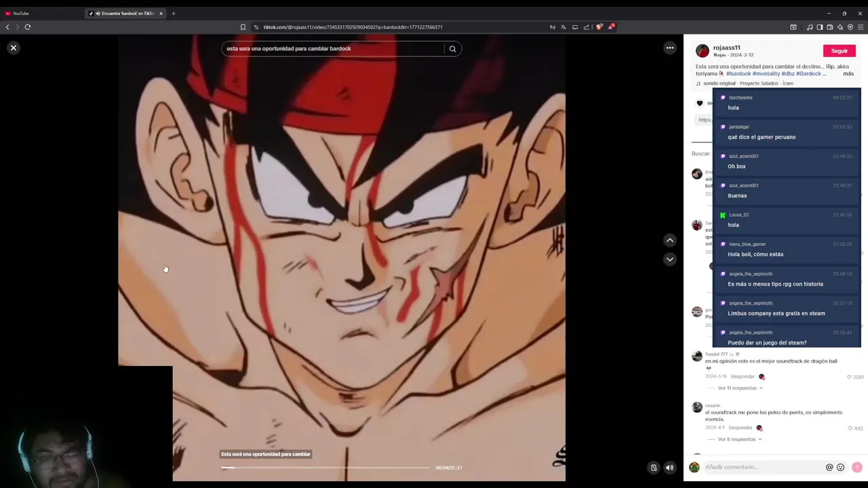Open the Brave VPN shield icon

(x=850, y=27)
